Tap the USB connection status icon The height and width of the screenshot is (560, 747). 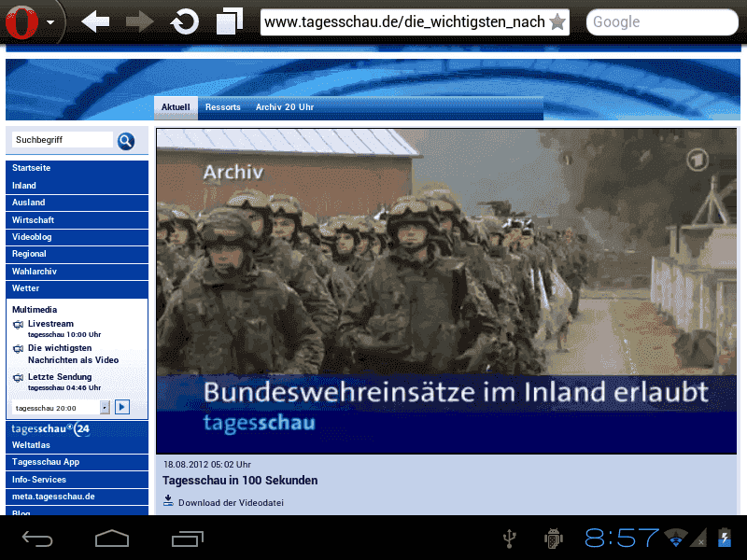coord(510,539)
